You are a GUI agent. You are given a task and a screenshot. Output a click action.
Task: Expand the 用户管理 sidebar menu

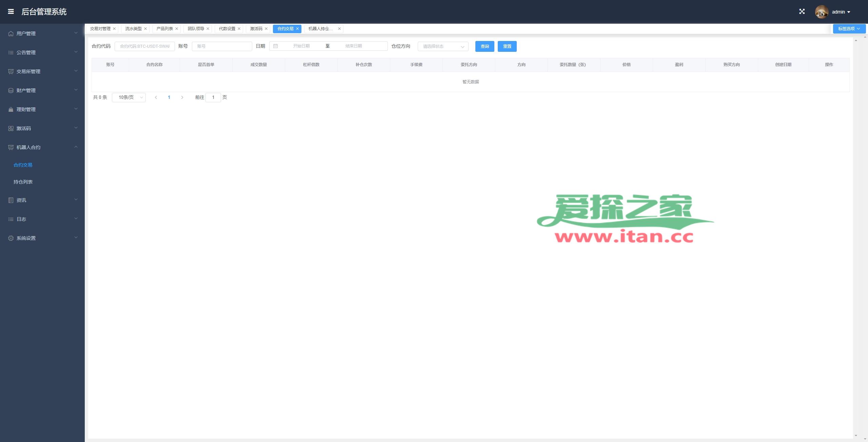pyautogui.click(x=42, y=34)
